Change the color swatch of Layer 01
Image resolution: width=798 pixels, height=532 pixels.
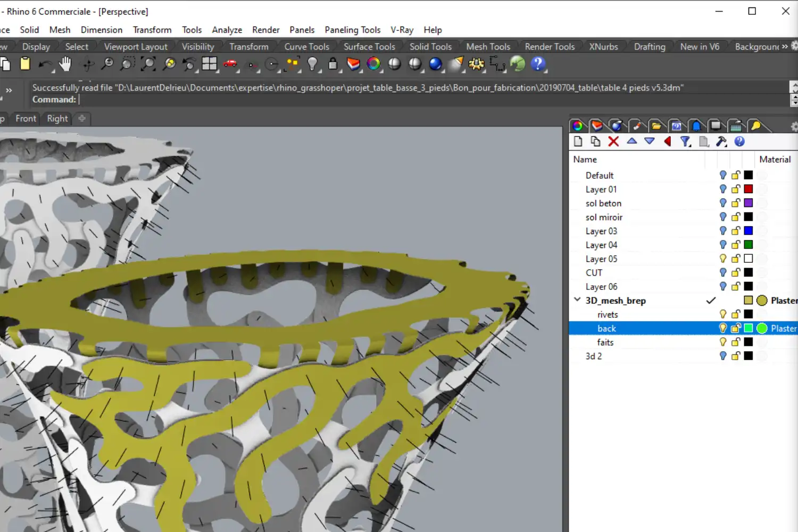click(x=749, y=189)
